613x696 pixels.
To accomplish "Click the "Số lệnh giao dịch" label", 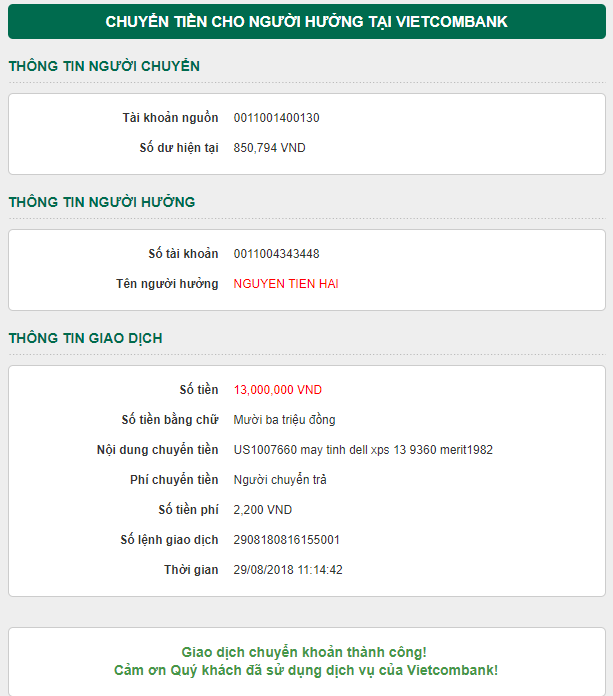I will pos(169,540).
